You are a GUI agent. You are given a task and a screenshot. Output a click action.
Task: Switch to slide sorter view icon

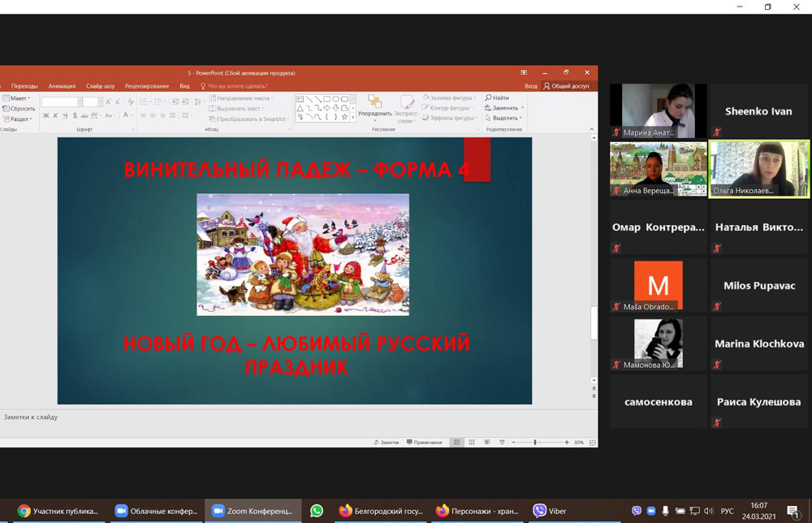(472, 443)
